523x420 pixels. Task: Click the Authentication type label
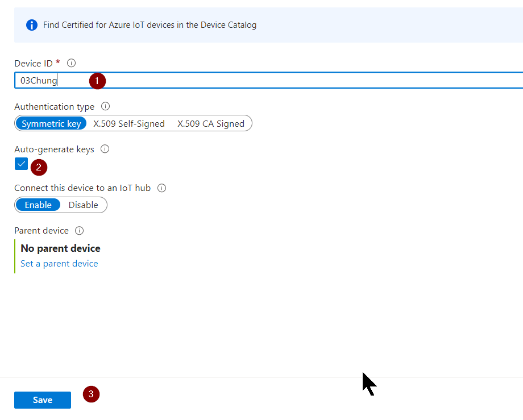pyautogui.click(x=55, y=107)
